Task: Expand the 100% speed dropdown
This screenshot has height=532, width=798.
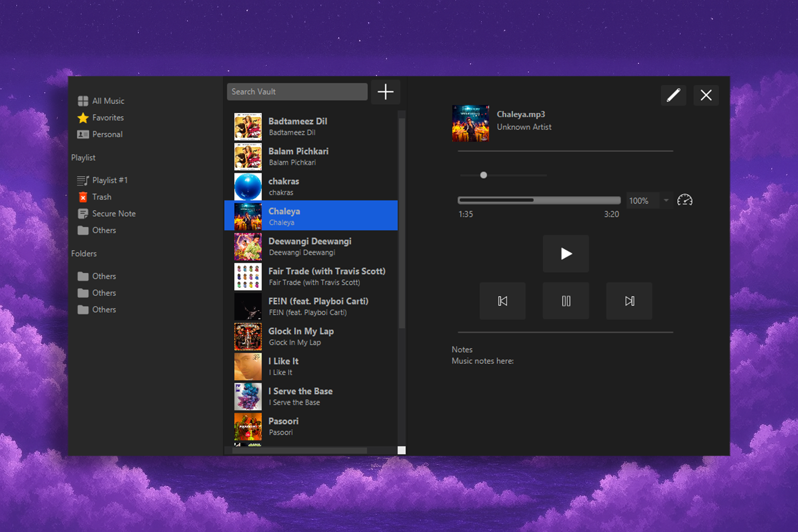Action: pos(666,201)
